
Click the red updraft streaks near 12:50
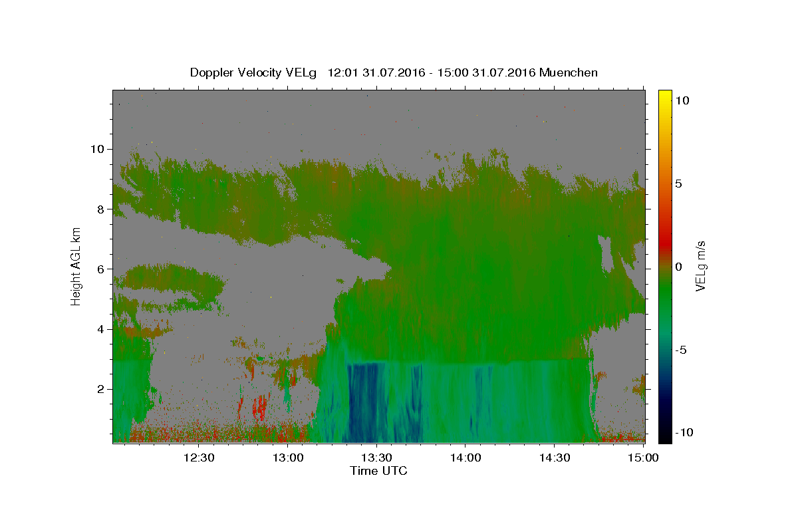[259, 407]
